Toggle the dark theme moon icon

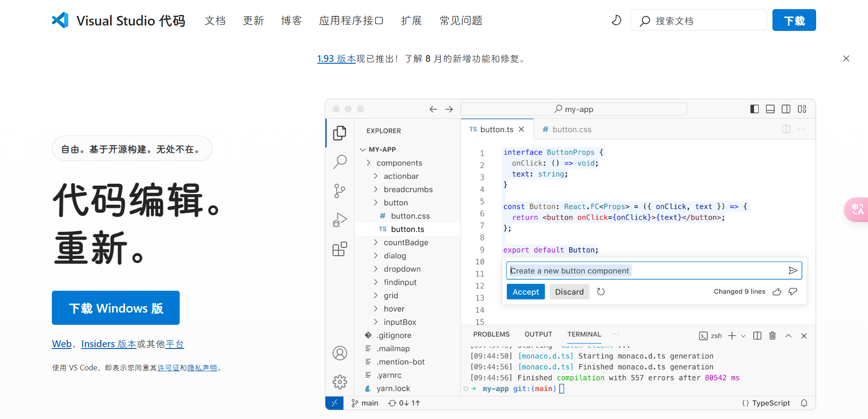616,20
